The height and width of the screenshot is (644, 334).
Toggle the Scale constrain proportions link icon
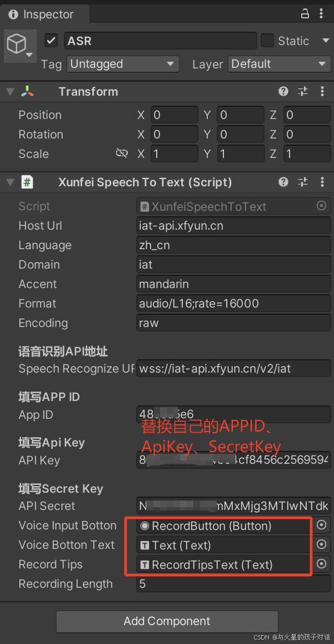[122, 153]
